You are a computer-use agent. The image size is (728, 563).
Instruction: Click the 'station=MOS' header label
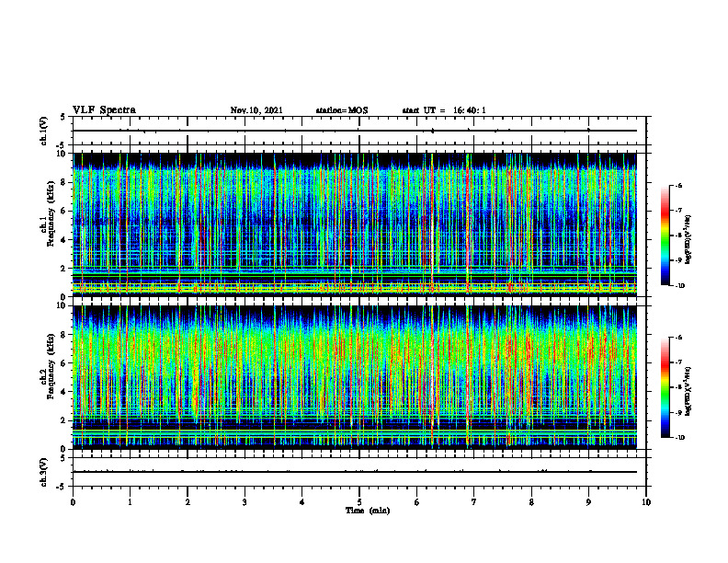[x=342, y=110]
